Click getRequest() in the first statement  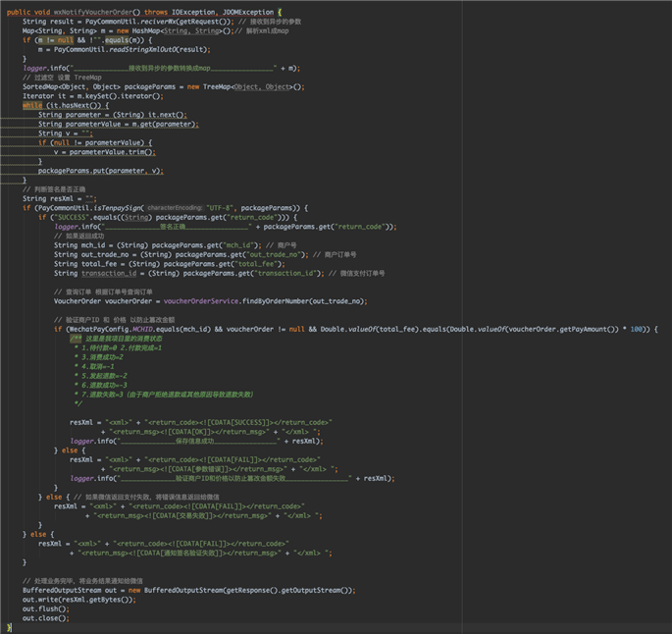[x=203, y=22]
